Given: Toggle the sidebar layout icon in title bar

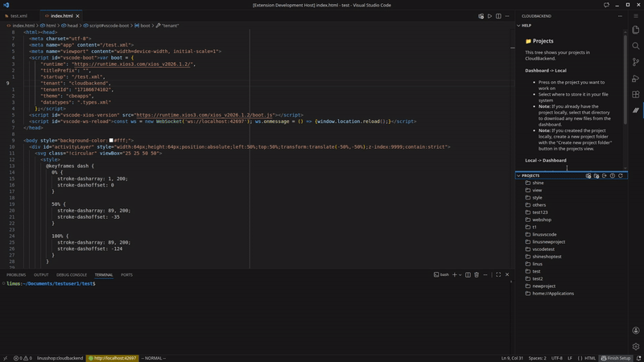Looking at the screenshot, I should coord(607,5).
